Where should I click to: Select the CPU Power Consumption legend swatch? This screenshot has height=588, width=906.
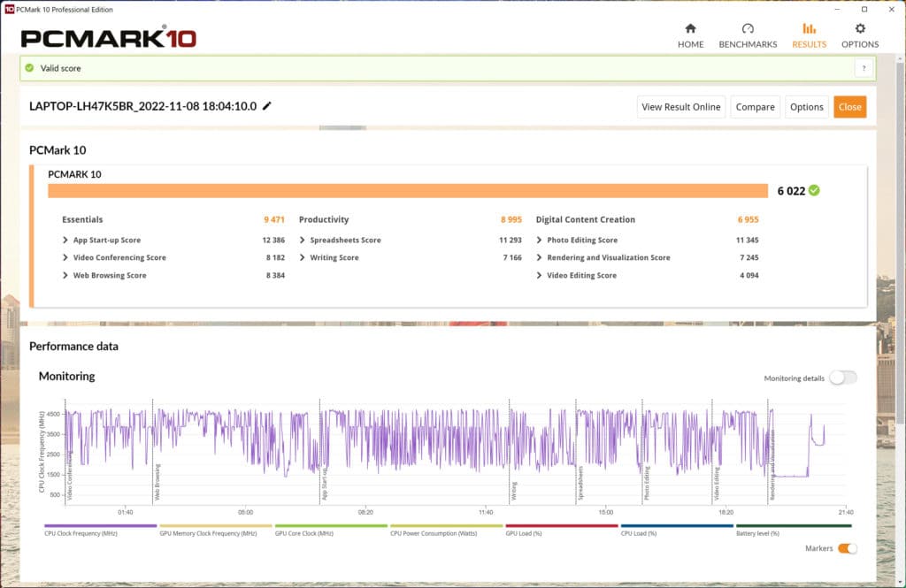coord(446,526)
